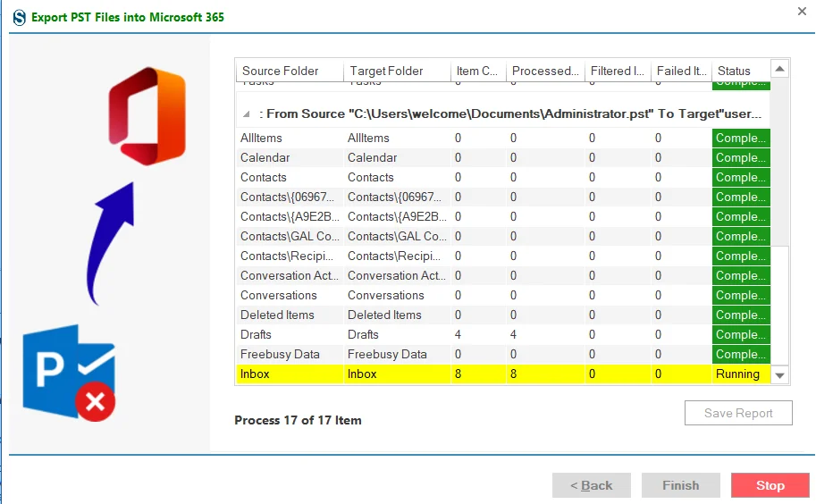Click the Drafts target folder cell
This screenshot has height=504, width=816.
(397, 334)
